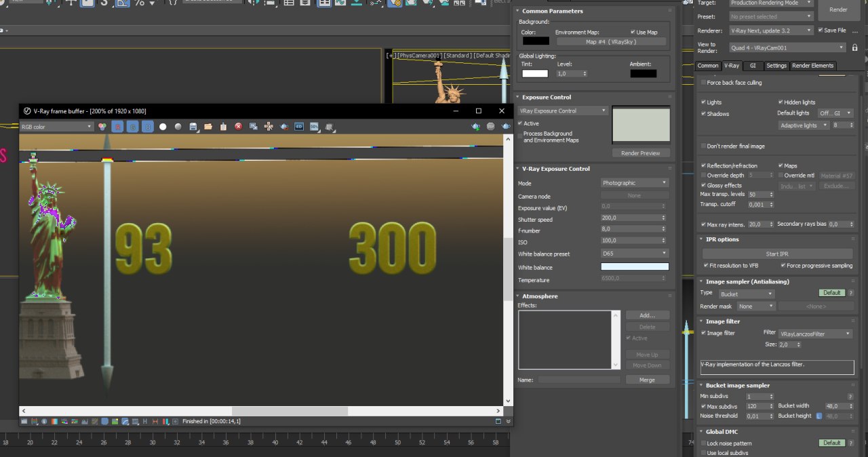Click Merge atmosphere button
Viewport: 868px width, 457px height.
click(x=647, y=380)
